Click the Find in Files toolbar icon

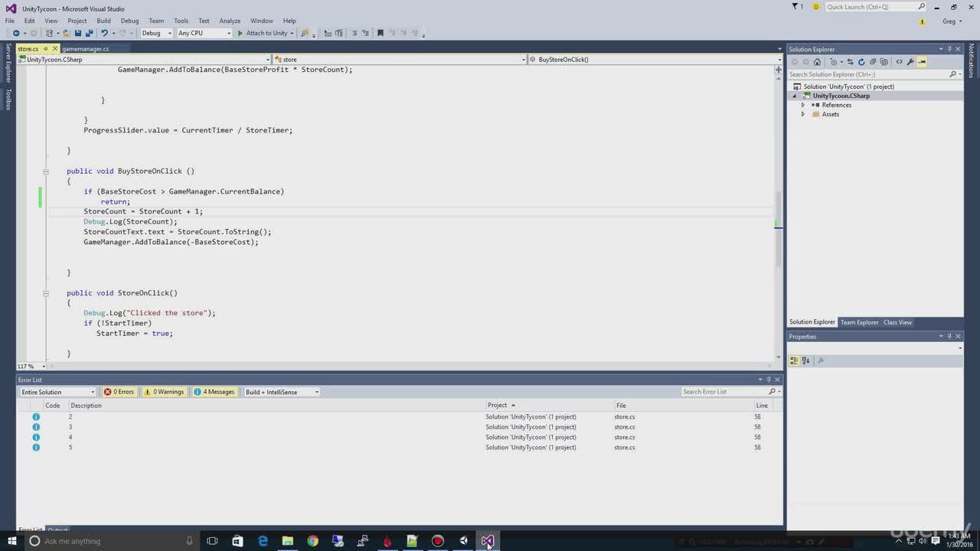305,33
